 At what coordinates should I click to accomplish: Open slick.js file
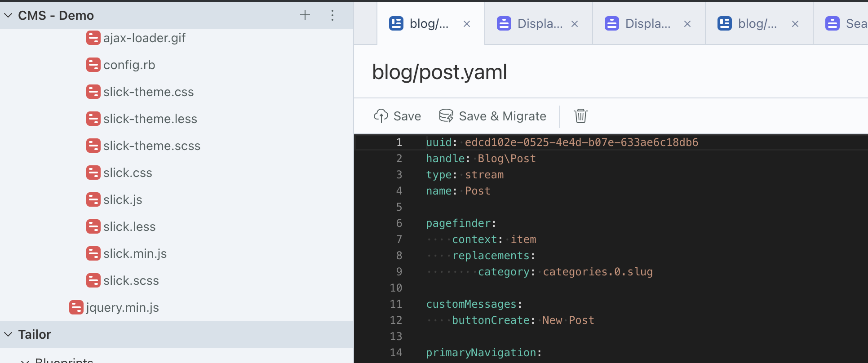coord(123,200)
